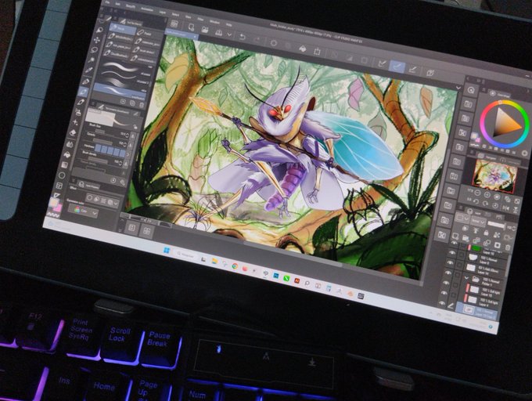The width and height of the screenshot is (532, 401).
Task: Toggle Snap to Ruler in command bar
Action: (x=383, y=63)
